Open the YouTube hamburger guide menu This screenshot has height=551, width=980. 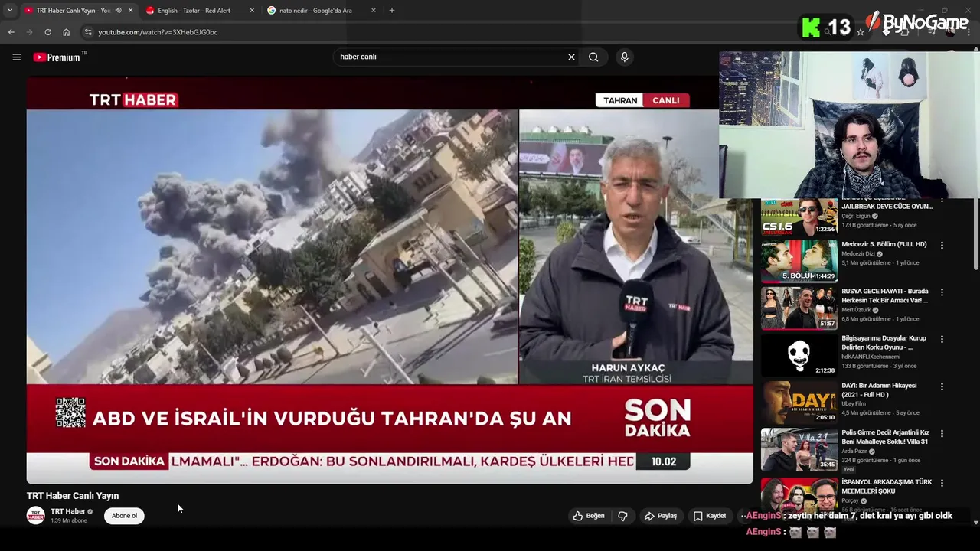[x=16, y=57]
